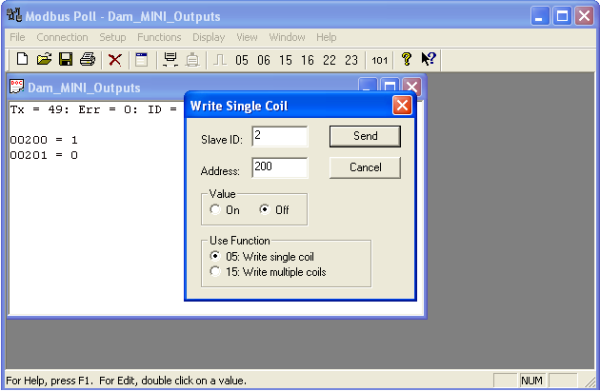Activate the context help arrow icon
This screenshot has height=391, width=600.
[x=429, y=59]
